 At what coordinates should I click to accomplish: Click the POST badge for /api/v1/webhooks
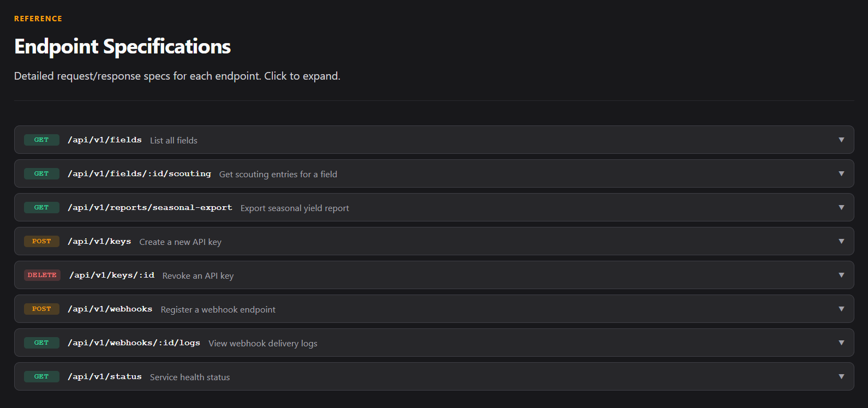click(x=41, y=309)
